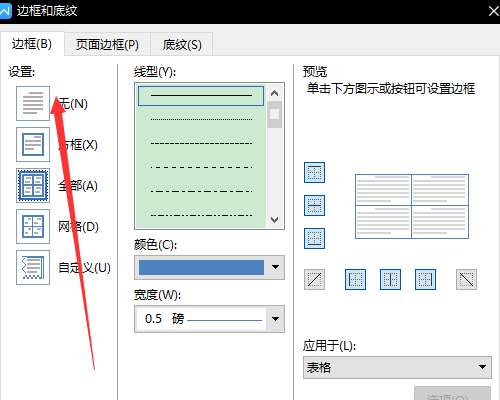Viewport: 500px width, 400px height.
Task: Toggle the bottom border preview button
Action: 314,238
